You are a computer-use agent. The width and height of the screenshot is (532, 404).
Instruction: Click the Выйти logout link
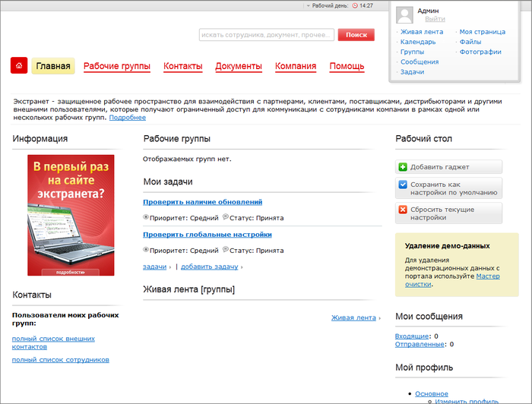click(435, 19)
